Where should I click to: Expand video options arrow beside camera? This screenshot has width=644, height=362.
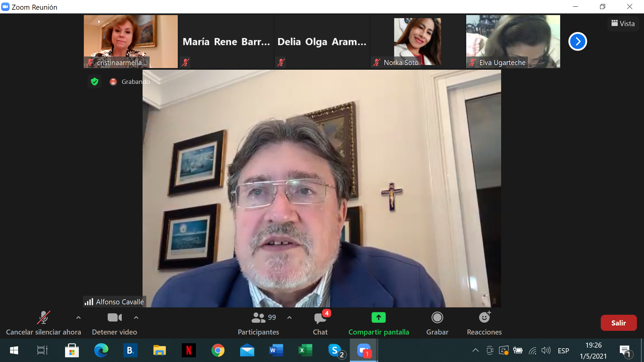click(136, 317)
